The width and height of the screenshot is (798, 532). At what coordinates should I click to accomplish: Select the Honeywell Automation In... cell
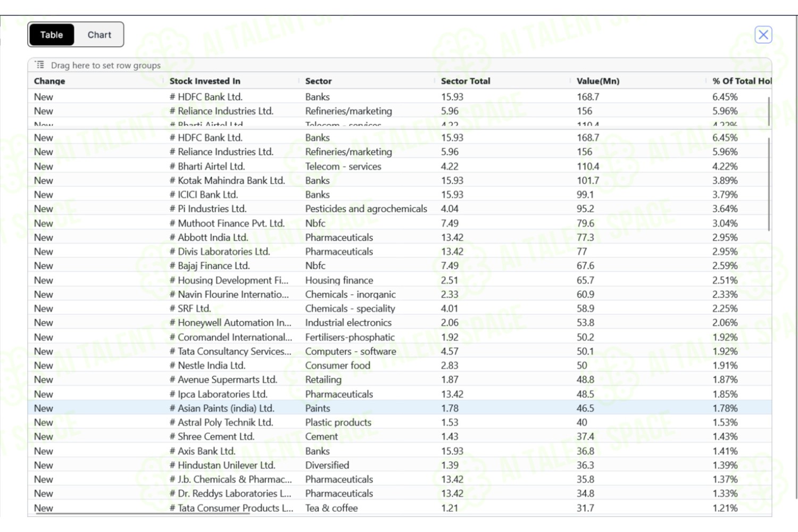click(231, 322)
